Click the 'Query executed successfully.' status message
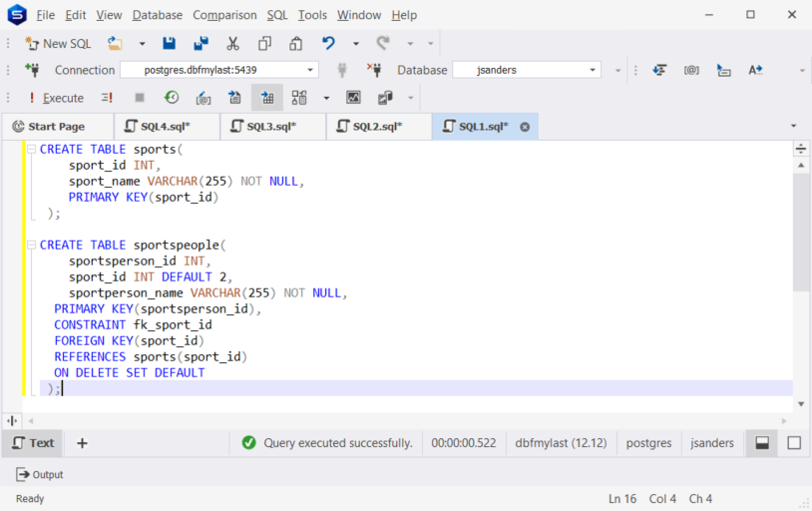Screen dimensions: 812x511 [337, 443]
